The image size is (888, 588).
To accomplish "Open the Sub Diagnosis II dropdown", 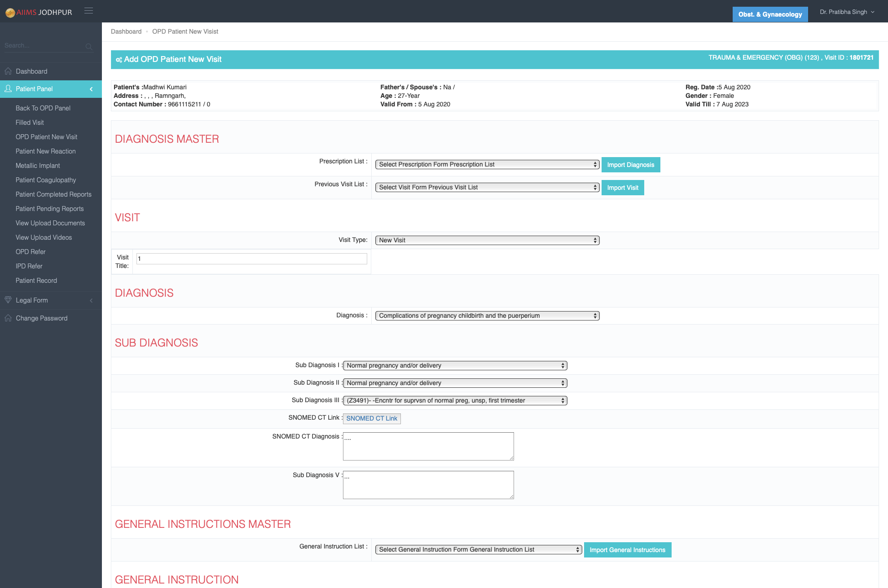I will (x=455, y=383).
